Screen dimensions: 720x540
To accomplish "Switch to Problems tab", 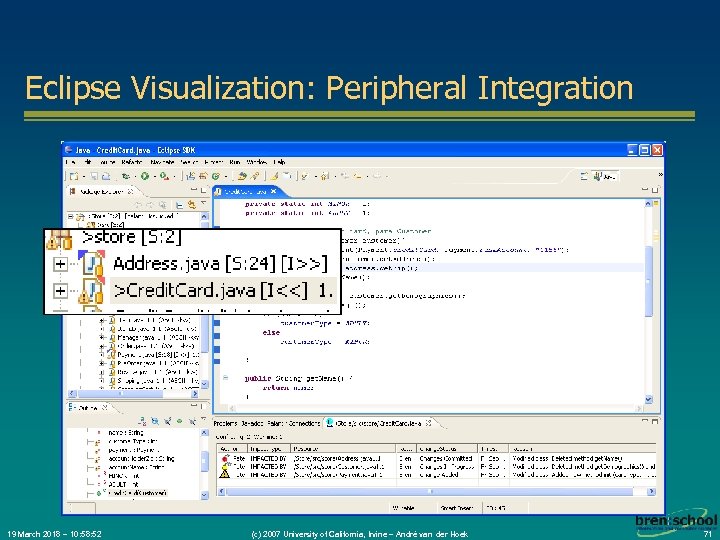I will (225, 423).
